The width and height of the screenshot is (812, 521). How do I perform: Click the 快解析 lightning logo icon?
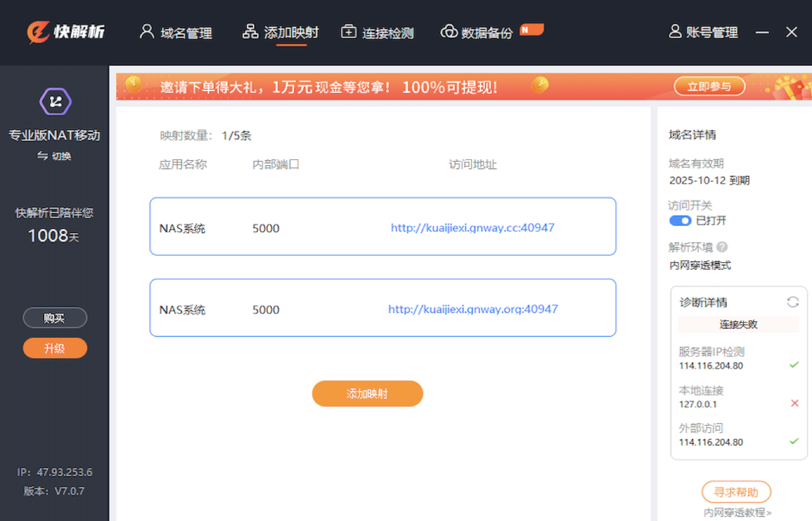(39, 32)
